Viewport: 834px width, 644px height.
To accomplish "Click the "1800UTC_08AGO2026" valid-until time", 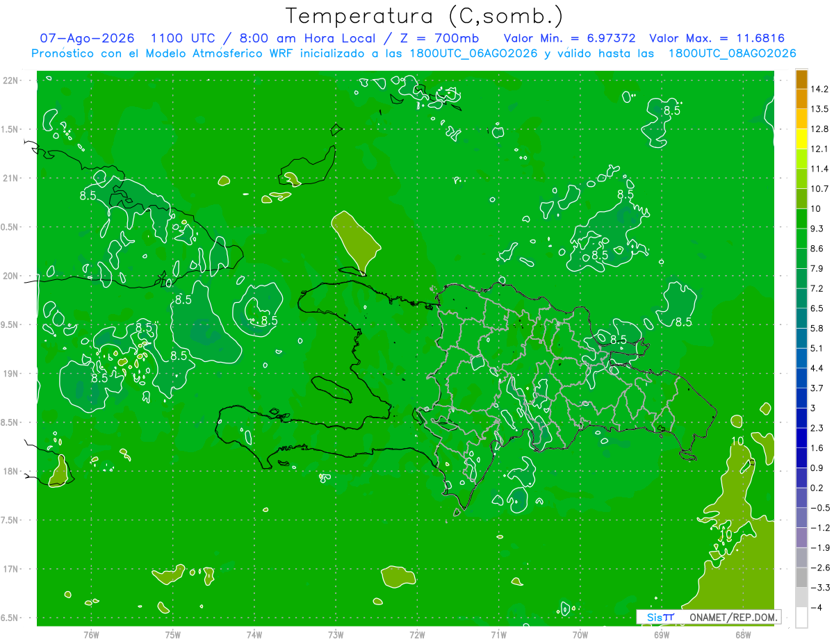I will 732,53.
